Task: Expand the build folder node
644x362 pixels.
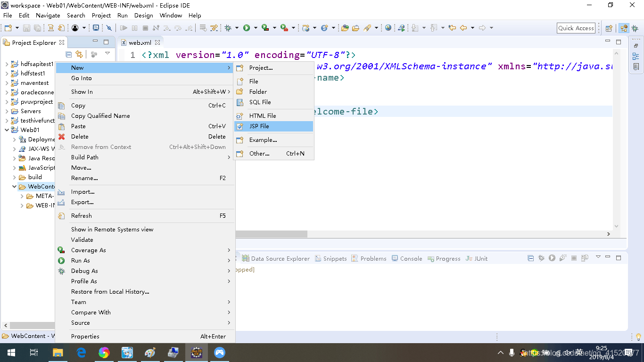Action: [14, 177]
